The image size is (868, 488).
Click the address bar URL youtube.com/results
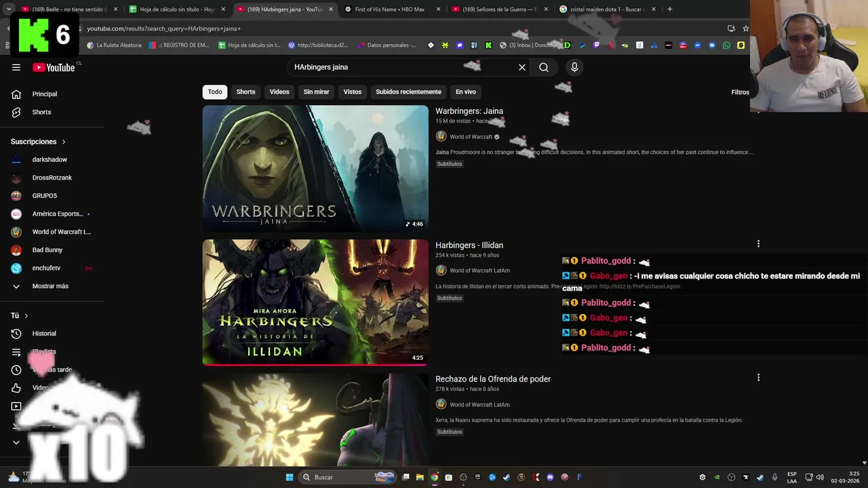tap(164, 28)
